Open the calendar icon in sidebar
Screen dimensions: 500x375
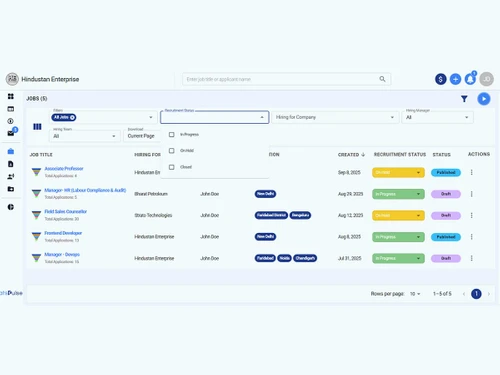tap(11, 109)
